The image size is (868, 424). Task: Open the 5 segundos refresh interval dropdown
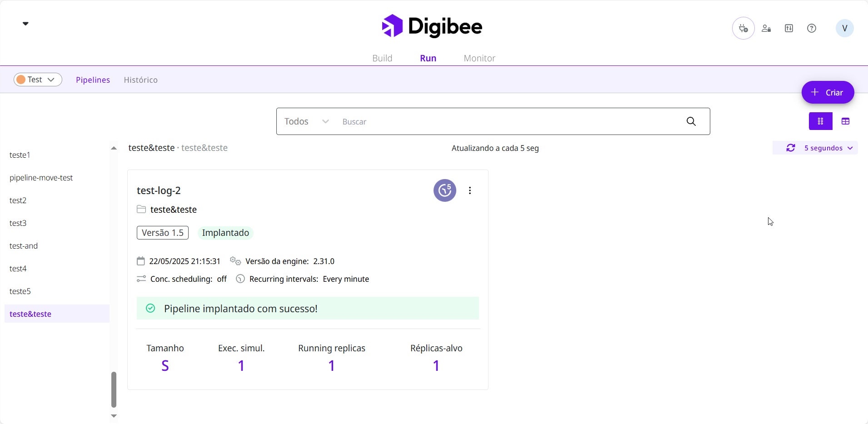(x=828, y=148)
